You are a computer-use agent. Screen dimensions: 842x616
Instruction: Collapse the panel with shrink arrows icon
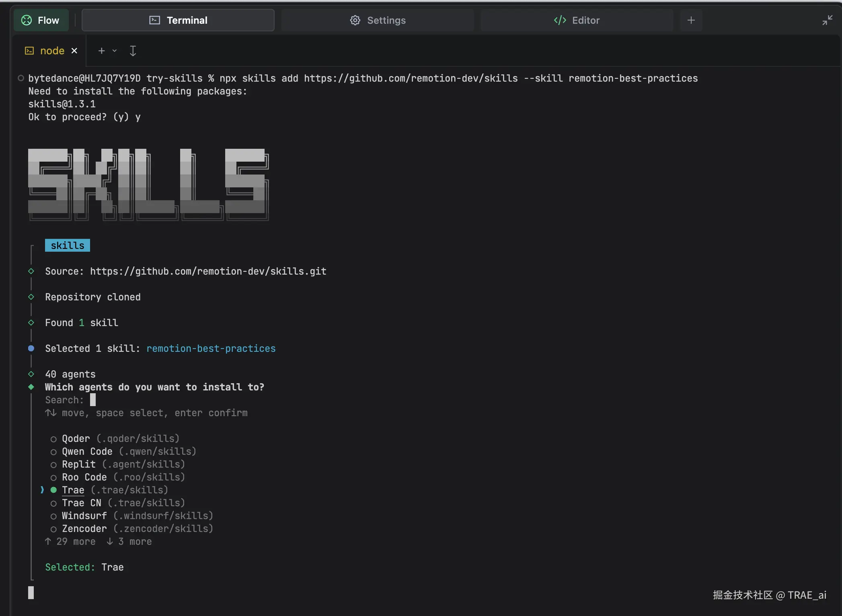coord(827,20)
